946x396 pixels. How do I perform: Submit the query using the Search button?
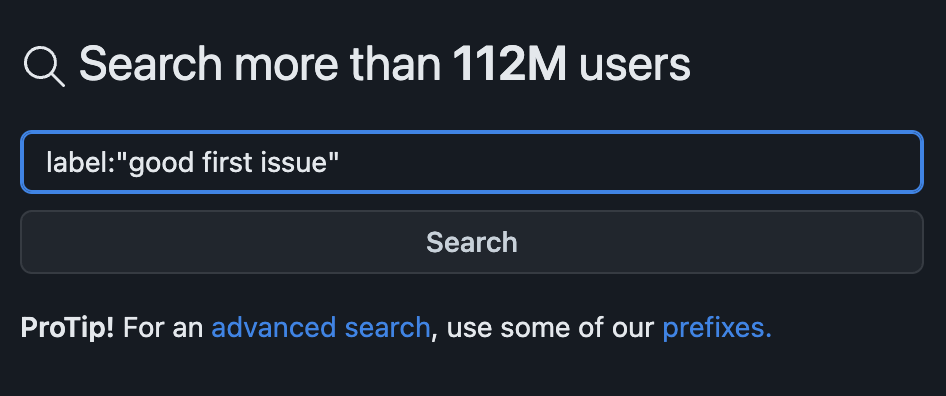click(472, 242)
